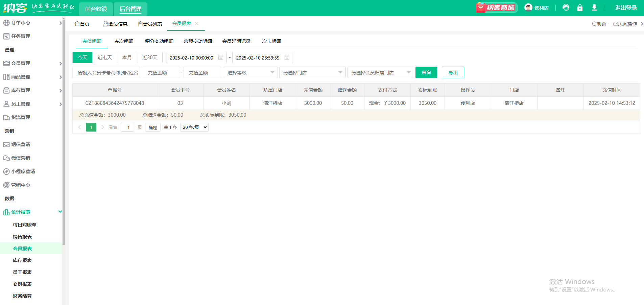644x305 pixels.
Task: Click the 便利店 user avatar
Action: [528, 7]
